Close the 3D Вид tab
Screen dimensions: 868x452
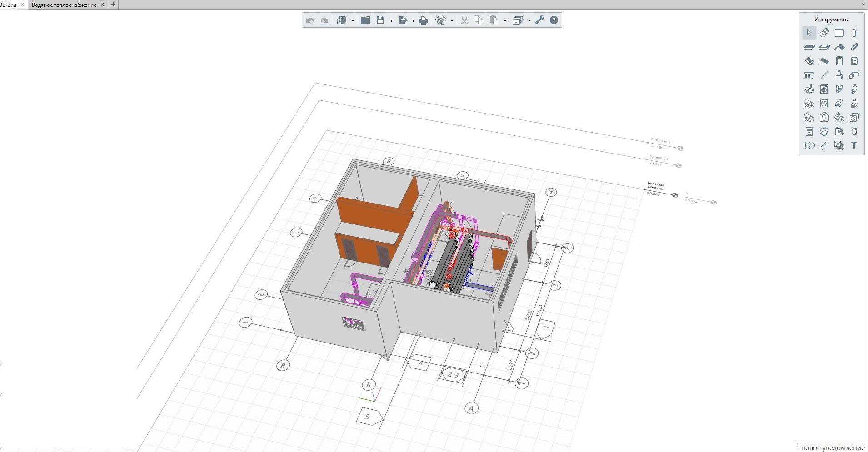pos(22,5)
